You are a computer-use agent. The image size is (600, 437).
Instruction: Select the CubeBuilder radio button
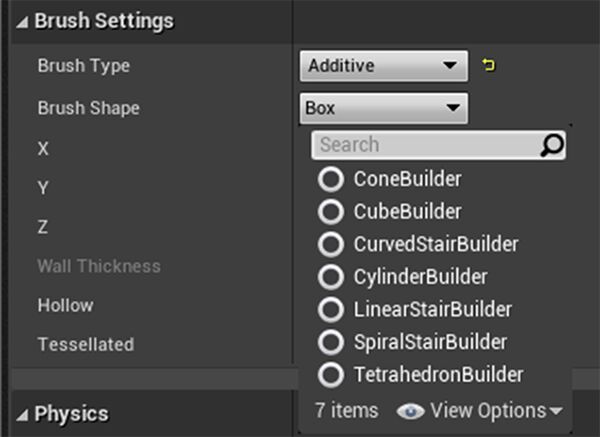coord(330,212)
